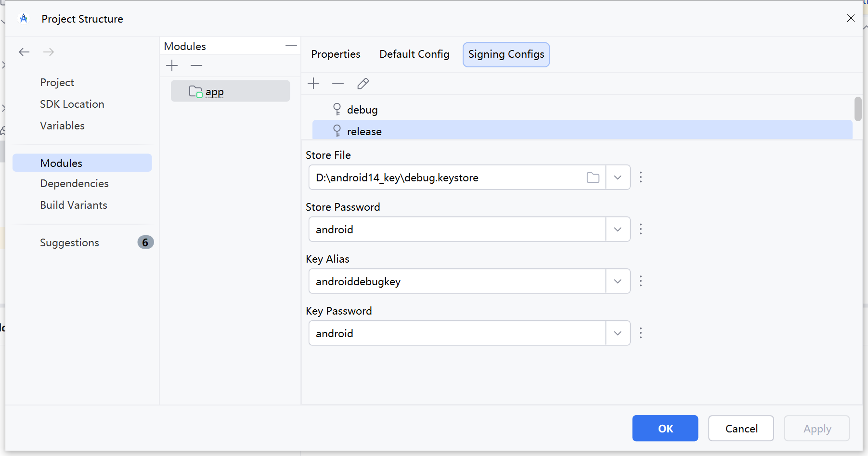The image size is (868, 456).
Task: Click the signing configs list scrollbar
Action: (858, 109)
